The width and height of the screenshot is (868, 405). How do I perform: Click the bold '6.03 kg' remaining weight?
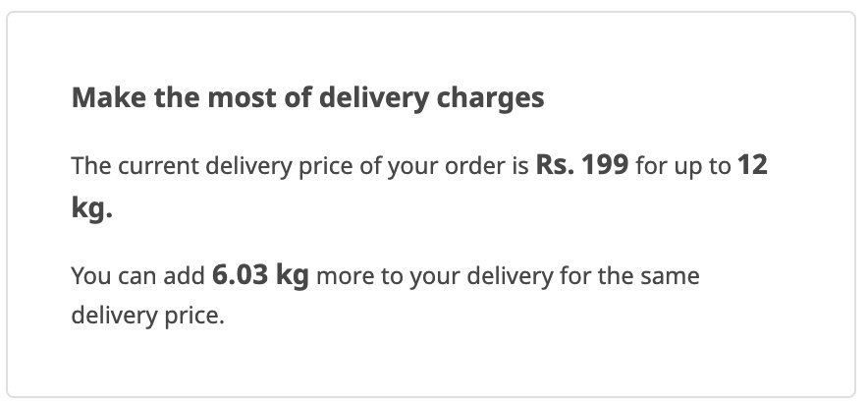[x=261, y=275]
